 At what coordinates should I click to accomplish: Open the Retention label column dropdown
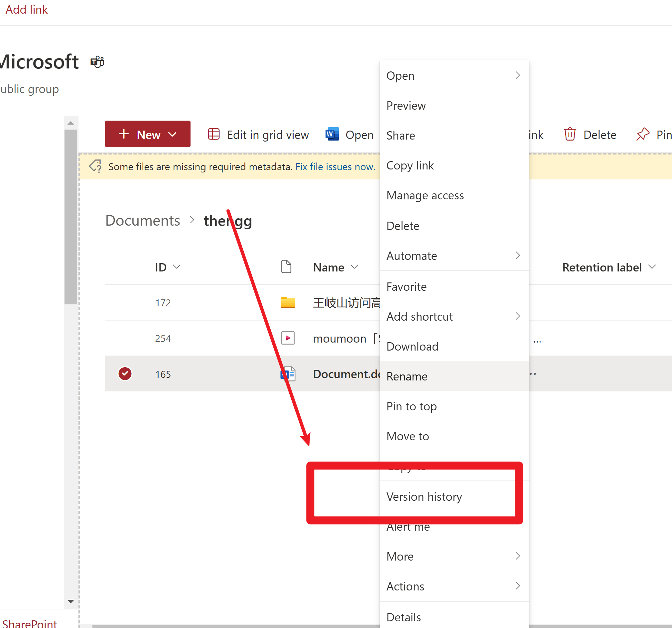click(x=652, y=267)
